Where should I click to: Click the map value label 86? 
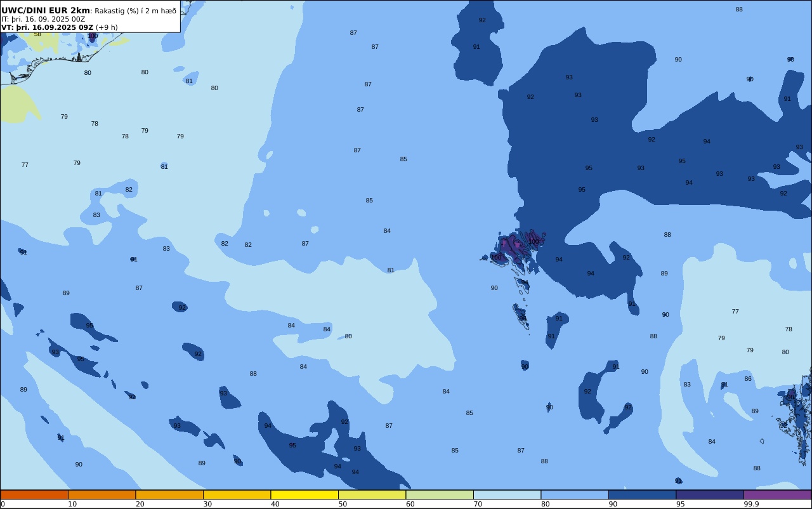point(748,379)
